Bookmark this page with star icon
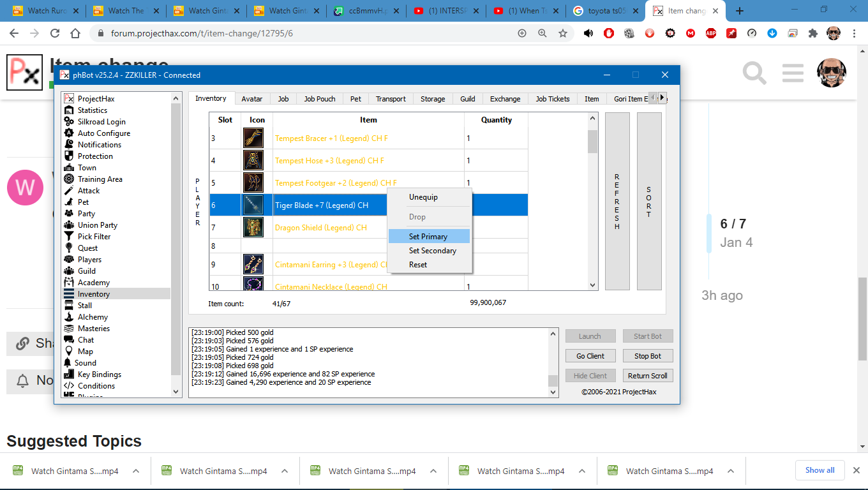 click(x=562, y=33)
